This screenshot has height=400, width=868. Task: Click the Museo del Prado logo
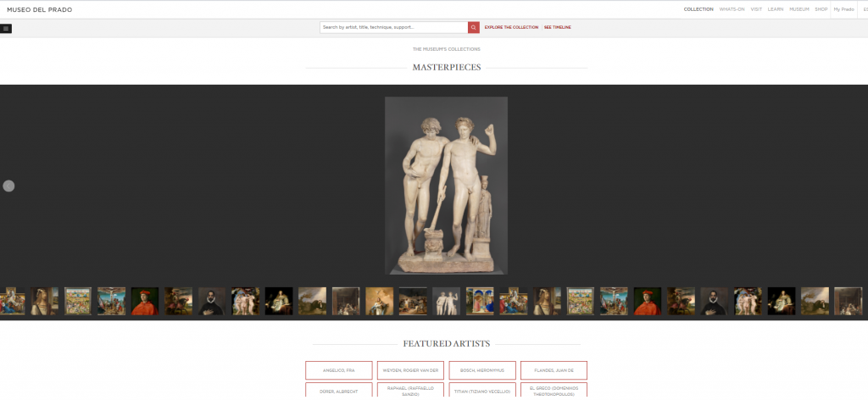pyautogui.click(x=39, y=9)
